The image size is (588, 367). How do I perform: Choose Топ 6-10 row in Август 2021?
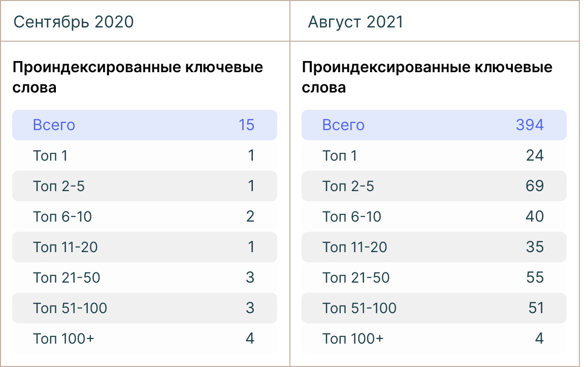434,217
